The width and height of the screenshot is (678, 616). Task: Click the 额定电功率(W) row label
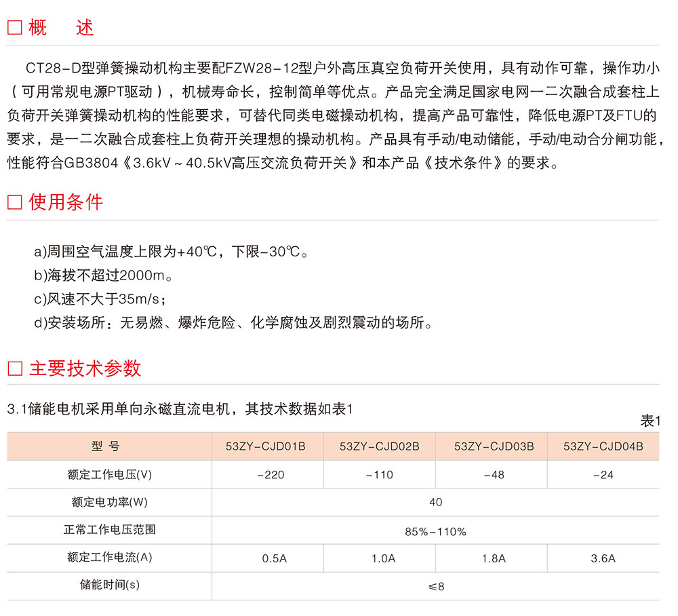click(x=109, y=502)
